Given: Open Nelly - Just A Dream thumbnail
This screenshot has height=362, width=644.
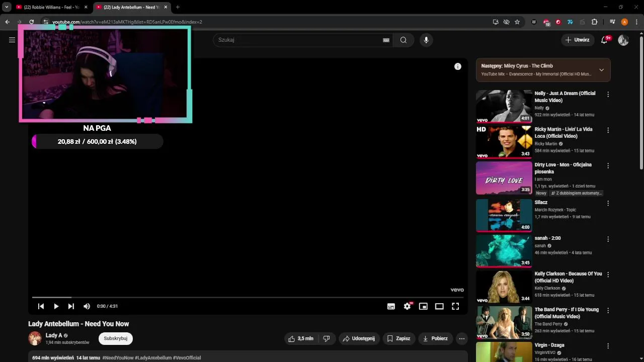Looking at the screenshot, I should click(x=504, y=106).
